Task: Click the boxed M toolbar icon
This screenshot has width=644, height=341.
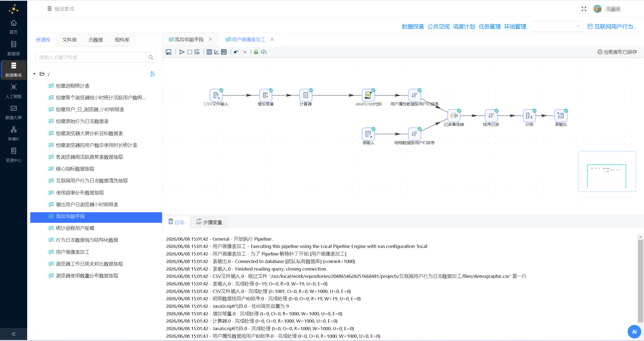Action: click(x=224, y=52)
